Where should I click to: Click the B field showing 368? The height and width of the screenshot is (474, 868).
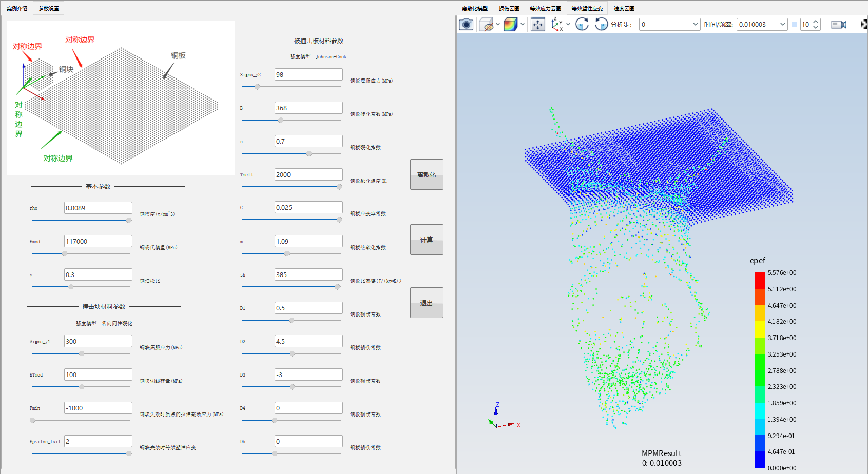click(x=308, y=108)
